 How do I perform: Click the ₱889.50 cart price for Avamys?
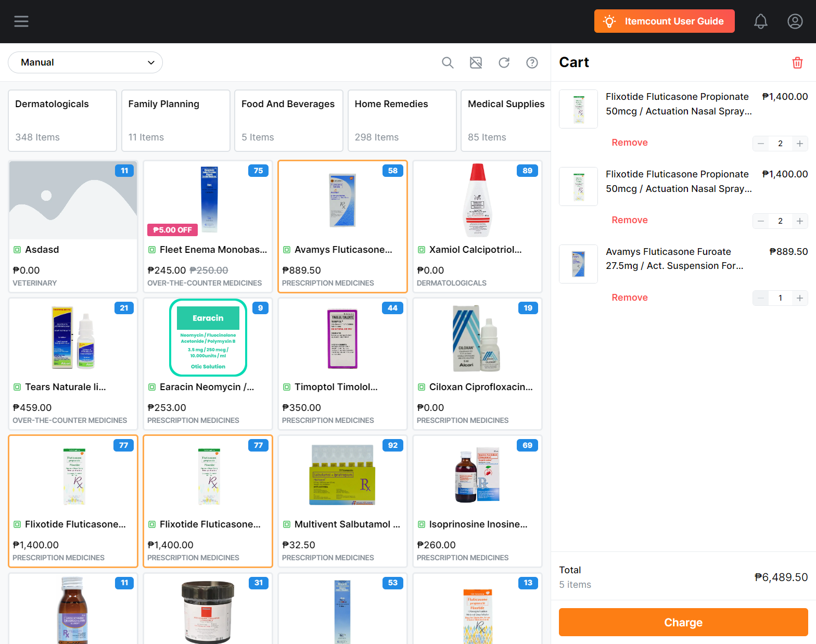788,252
